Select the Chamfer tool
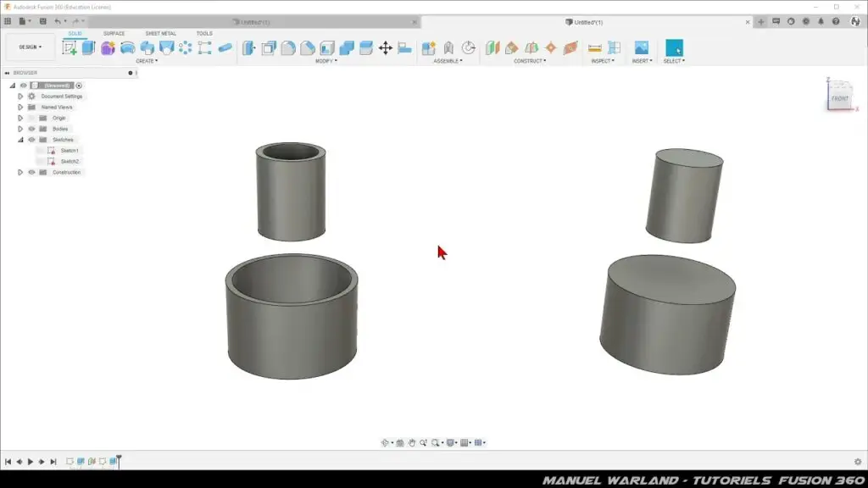Image resolution: width=868 pixels, height=488 pixels. pos(307,47)
